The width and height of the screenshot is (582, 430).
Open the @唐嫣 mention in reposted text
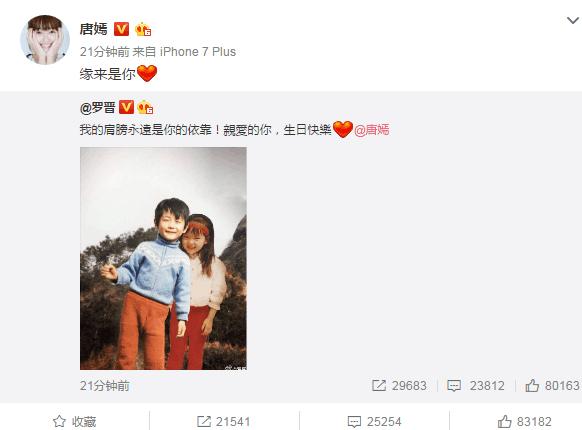pos(372,130)
